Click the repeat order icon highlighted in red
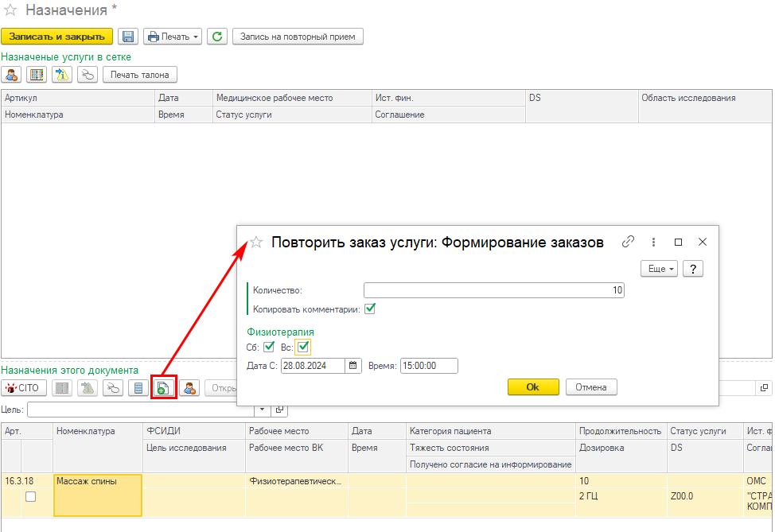The height and width of the screenshot is (532, 775). [162, 388]
